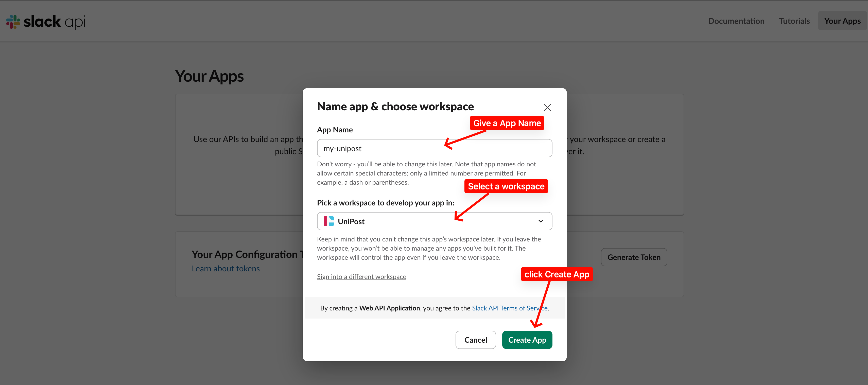
Task: Cancel the app creation dialog
Action: click(x=475, y=340)
